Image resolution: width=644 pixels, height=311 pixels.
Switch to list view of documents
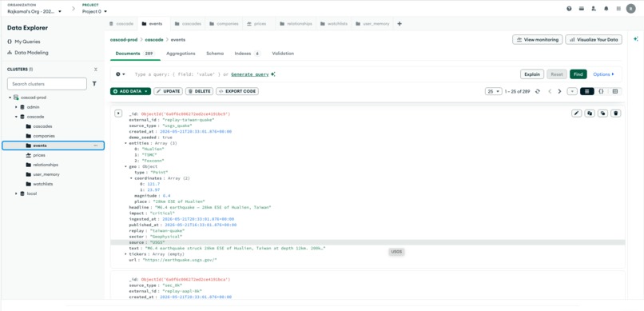tap(587, 92)
